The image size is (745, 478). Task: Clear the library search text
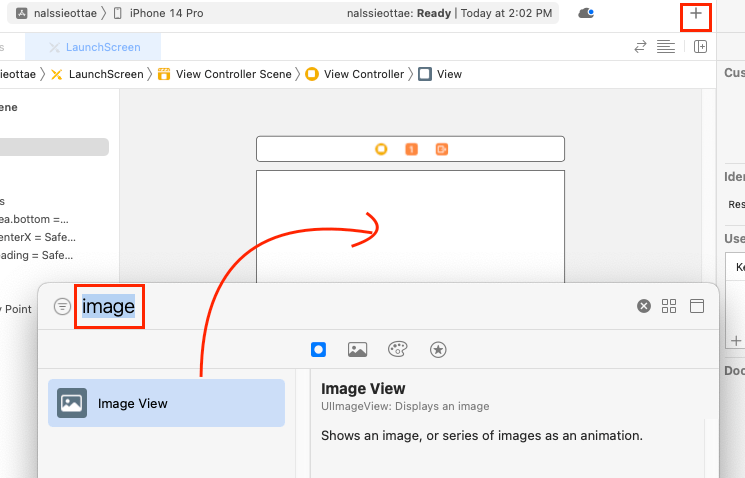coord(644,306)
